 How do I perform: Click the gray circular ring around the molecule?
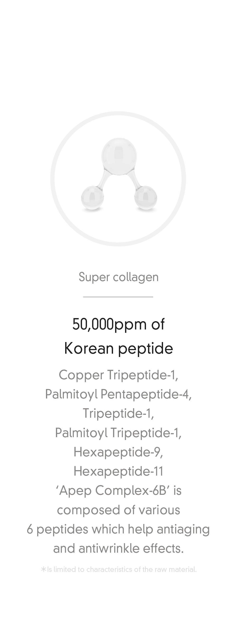(52, 179)
